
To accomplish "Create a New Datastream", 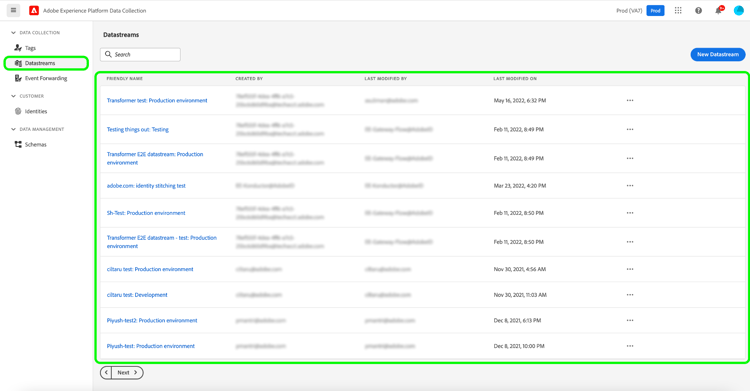I will [x=717, y=55].
